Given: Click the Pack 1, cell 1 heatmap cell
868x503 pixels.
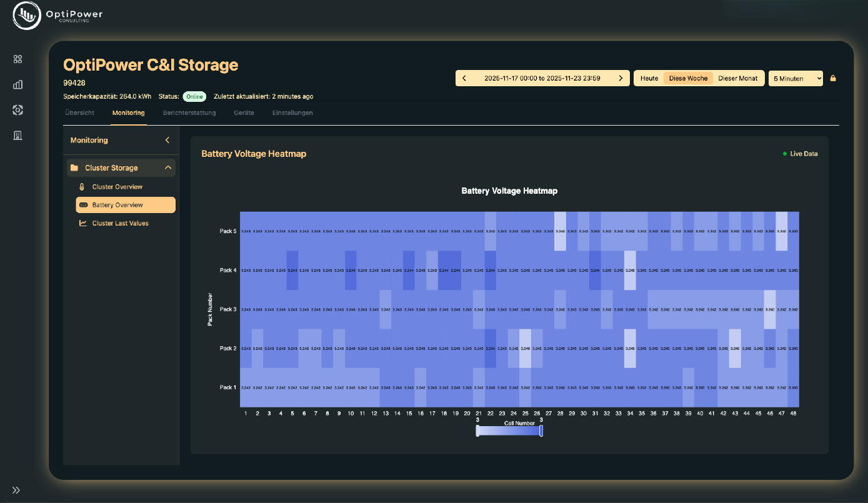Looking at the screenshot, I should (246, 387).
